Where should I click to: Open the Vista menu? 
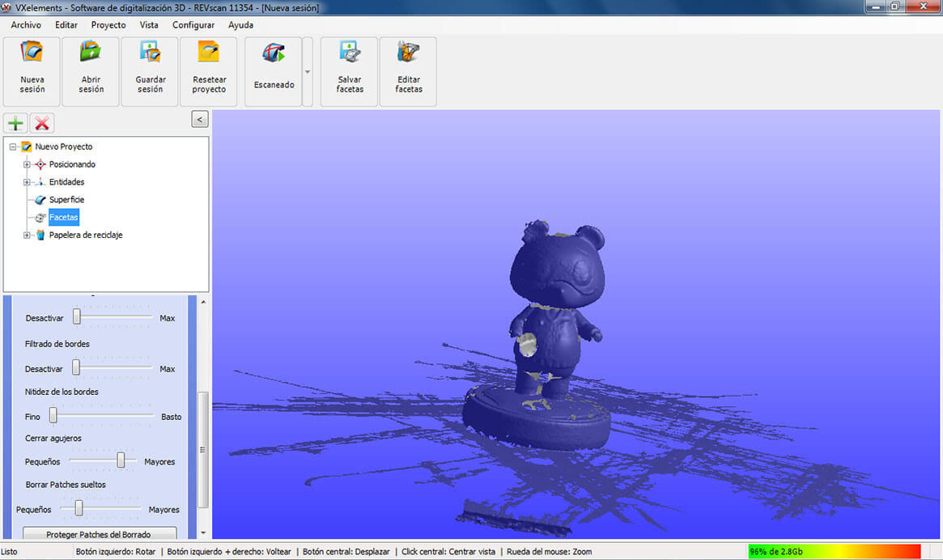[x=149, y=24]
